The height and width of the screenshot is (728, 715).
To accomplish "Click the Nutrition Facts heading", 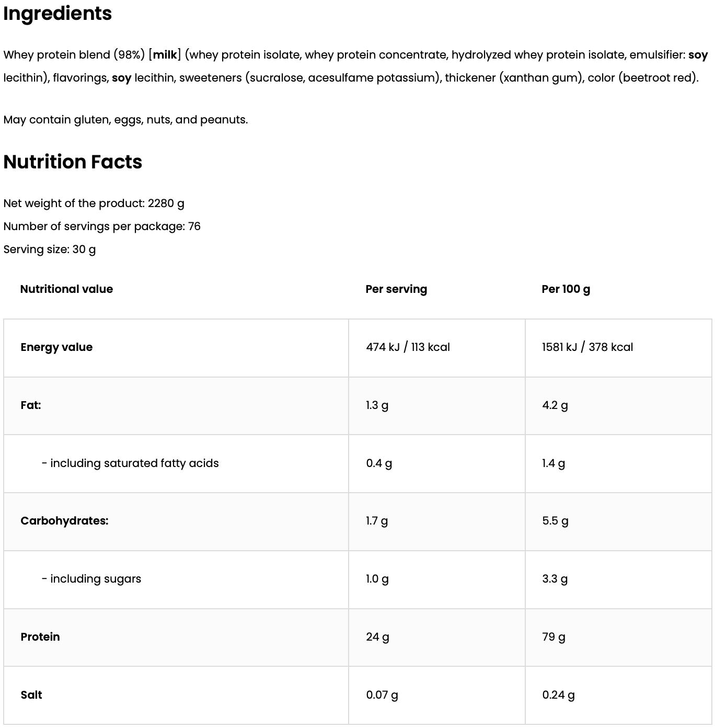I will 73,162.
